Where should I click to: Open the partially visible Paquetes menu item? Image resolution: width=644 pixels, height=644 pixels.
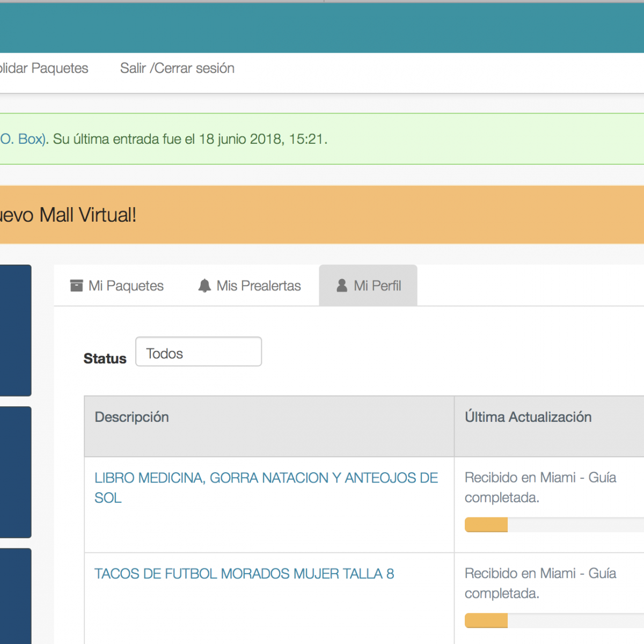(x=44, y=68)
